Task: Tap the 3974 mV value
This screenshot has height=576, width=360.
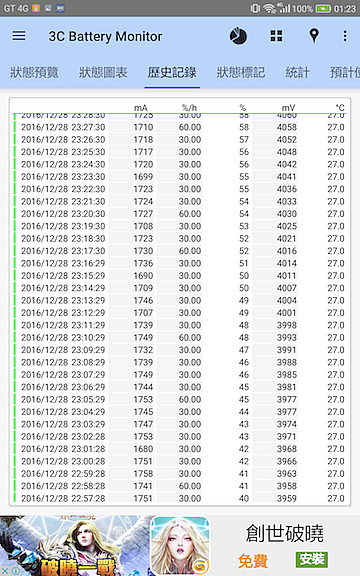Action: [287, 424]
